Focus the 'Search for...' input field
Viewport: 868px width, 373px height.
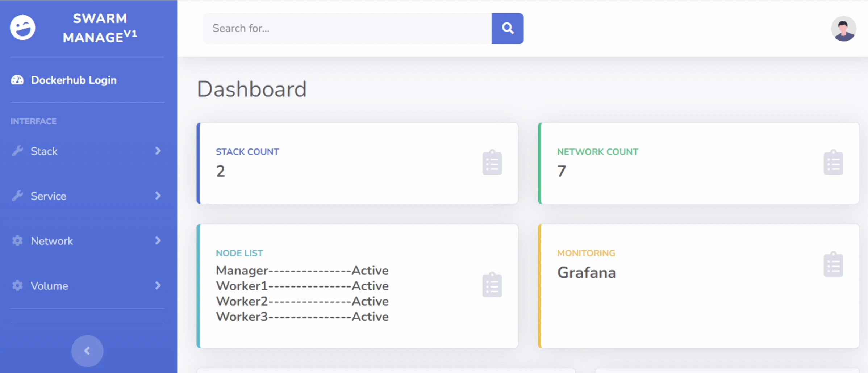(347, 29)
